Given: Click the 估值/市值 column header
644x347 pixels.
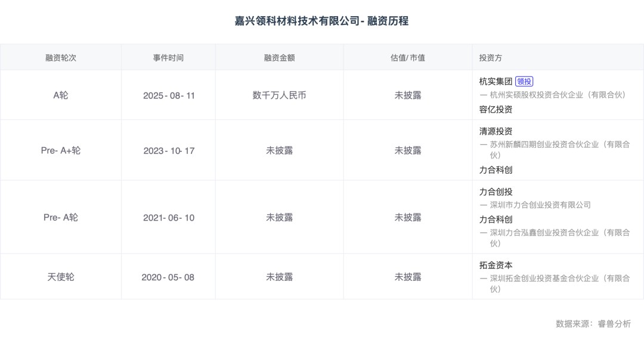Looking at the screenshot, I should coord(408,58).
